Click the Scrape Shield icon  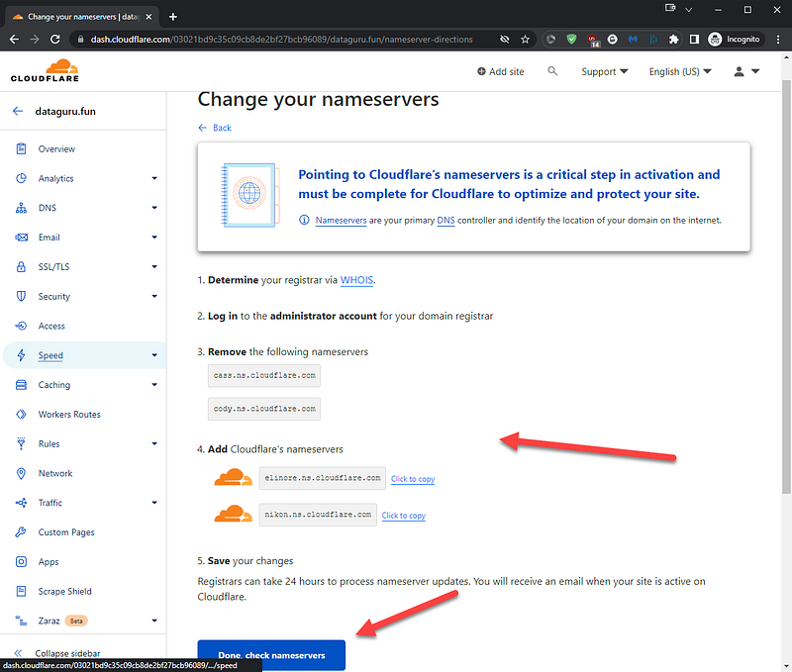click(x=21, y=591)
